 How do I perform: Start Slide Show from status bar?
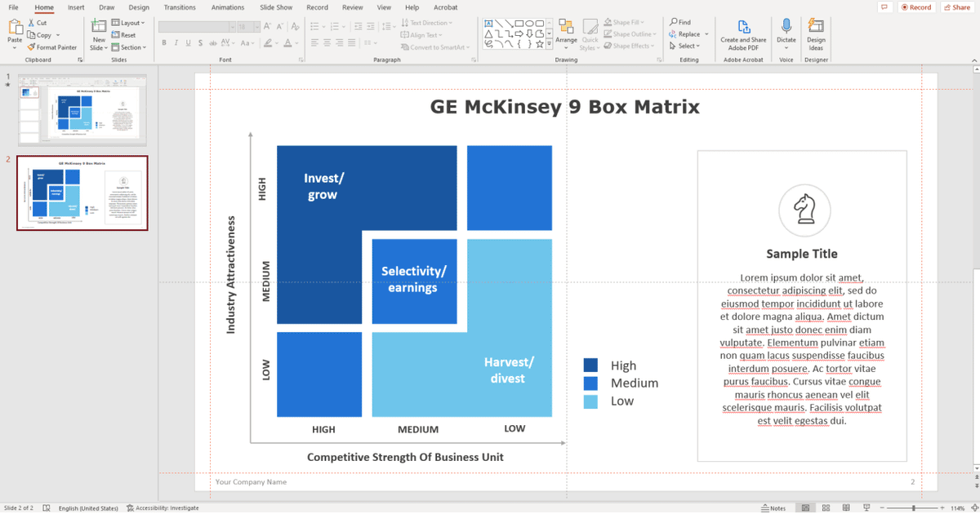[866, 507]
